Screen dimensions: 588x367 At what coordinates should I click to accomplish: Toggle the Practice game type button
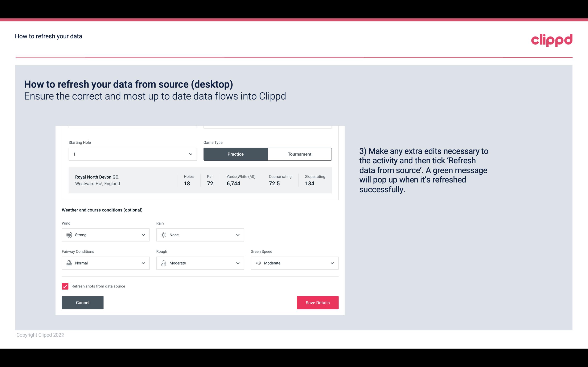[x=235, y=154]
